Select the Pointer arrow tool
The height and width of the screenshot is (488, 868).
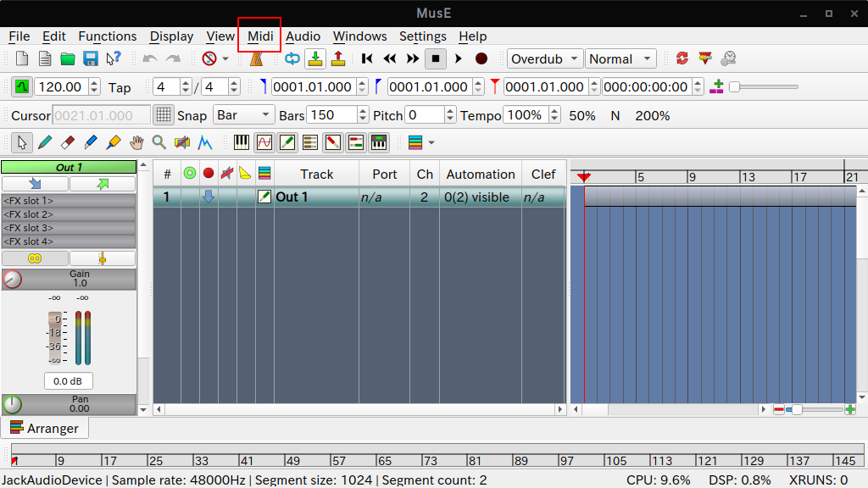point(22,142)
